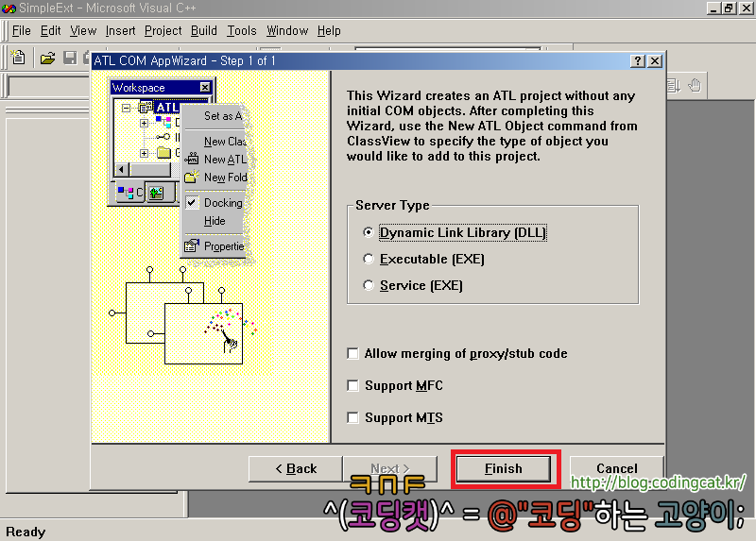This screenshot has height=541, width=756.
Task: Click the New Text File toolbar icon
Action: [18, 58]
